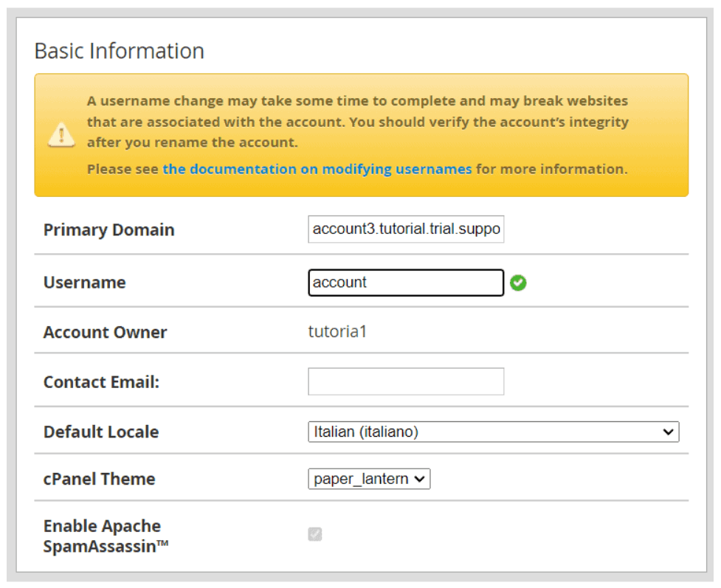Expand the cPanel Theme paper_lantern selector
The height and width of the screenshot is (588, 721).
(369, 479)
